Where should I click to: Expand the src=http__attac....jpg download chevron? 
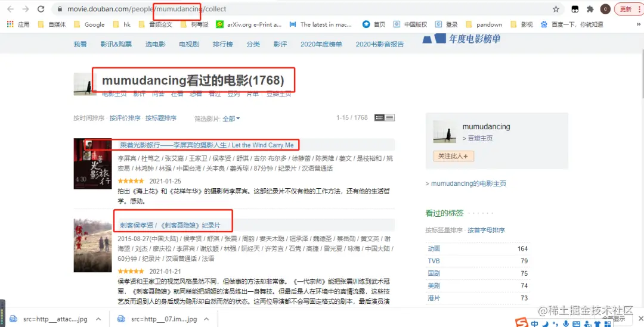98,319
